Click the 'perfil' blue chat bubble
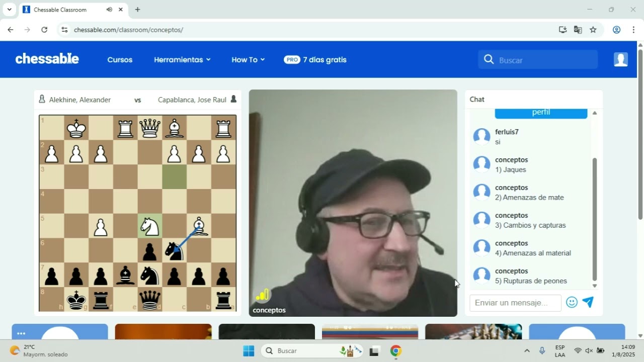The image size is (644, 362). tap(541, 113)
